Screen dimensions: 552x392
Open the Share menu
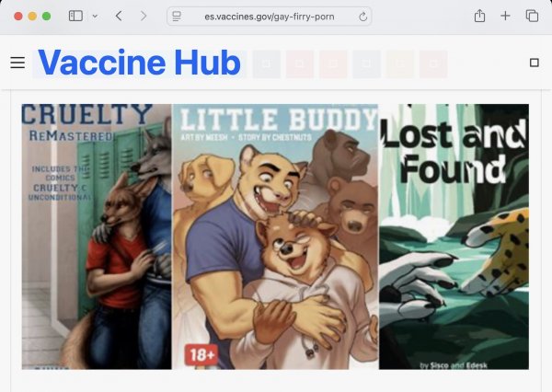click(x=479, y=16)
